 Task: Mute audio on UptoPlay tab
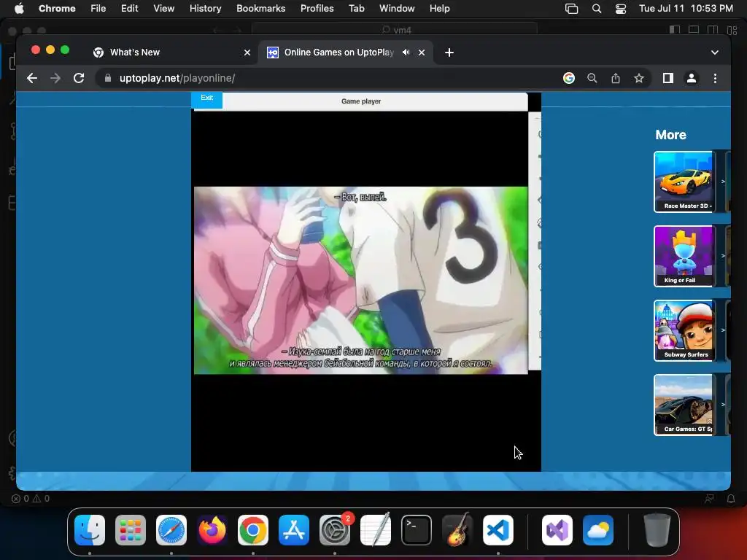click(406, 52)
